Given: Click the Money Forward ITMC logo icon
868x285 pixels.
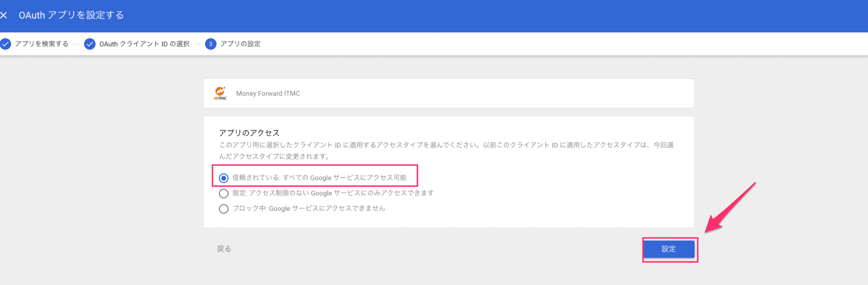Looking at the screenshot, I should [220, 93].
